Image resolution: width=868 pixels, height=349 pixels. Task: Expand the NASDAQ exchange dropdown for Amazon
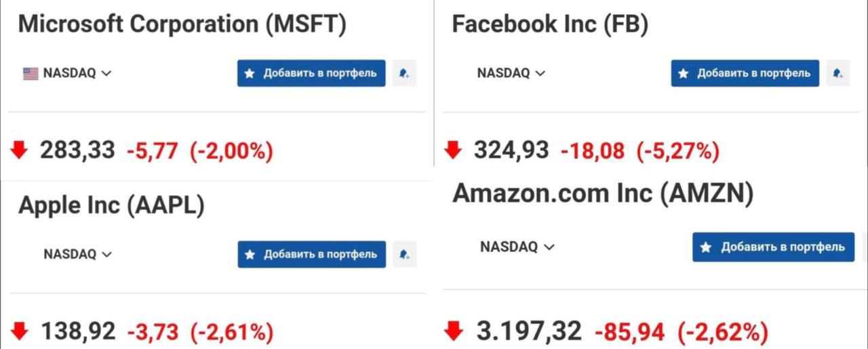tap(517, 247)
